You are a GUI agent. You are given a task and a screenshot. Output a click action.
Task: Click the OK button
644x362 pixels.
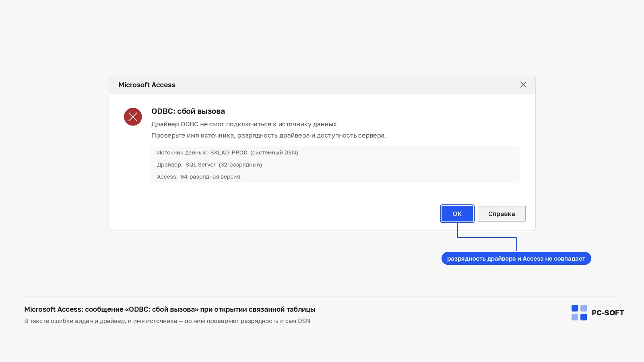click(457, 214)
